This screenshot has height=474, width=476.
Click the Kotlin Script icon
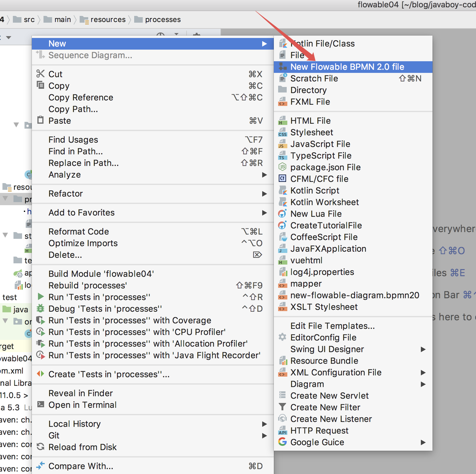tap(282, 190)
